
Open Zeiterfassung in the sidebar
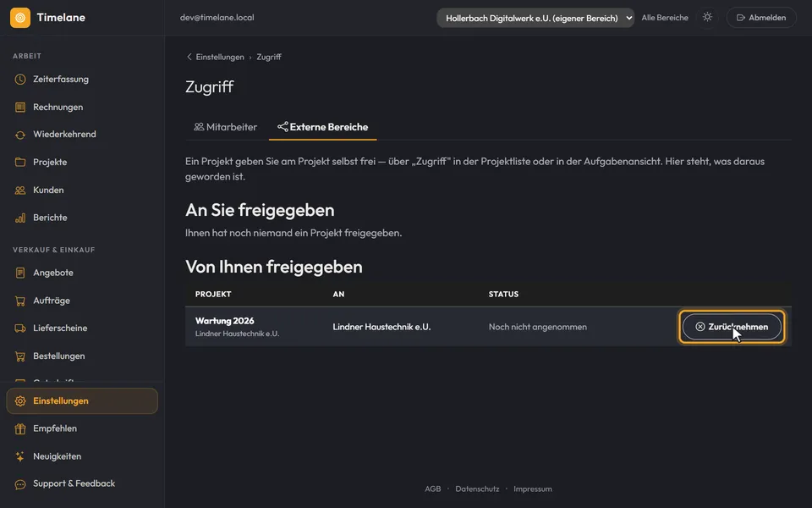[82, 80]
